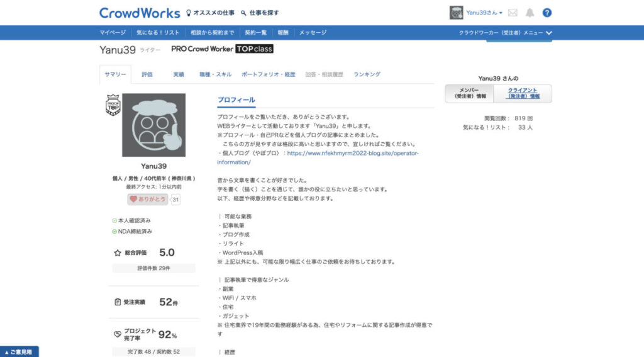Click the NDA締結済み check icon
This screenshot has width=644, height=357.
pos(114,232)
